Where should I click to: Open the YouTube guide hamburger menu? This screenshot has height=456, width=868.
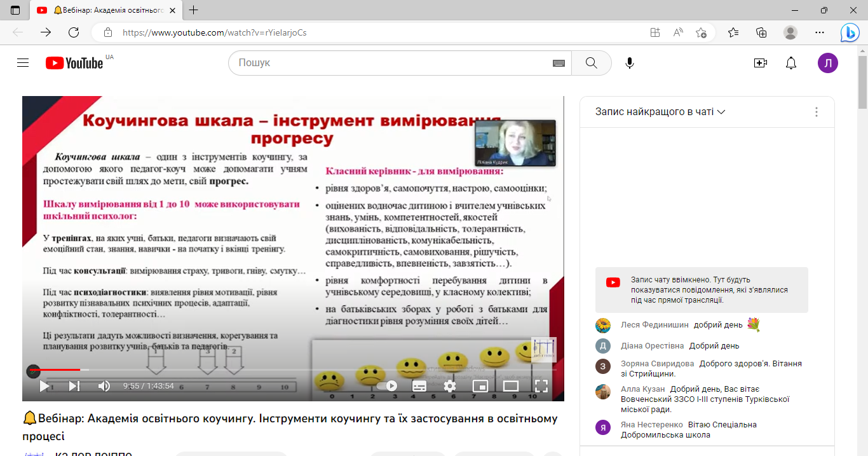click(x=23, y=63)
